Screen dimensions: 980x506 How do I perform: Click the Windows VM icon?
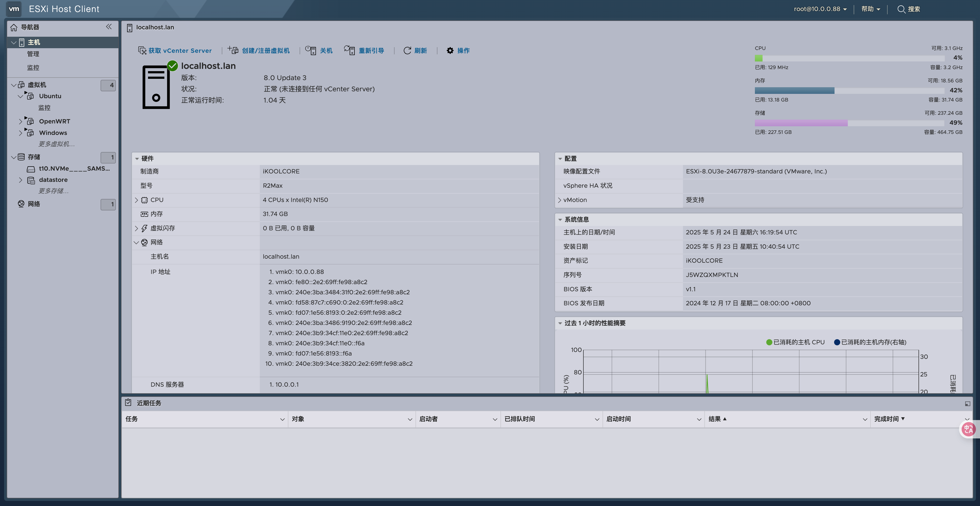click(30, 132)
